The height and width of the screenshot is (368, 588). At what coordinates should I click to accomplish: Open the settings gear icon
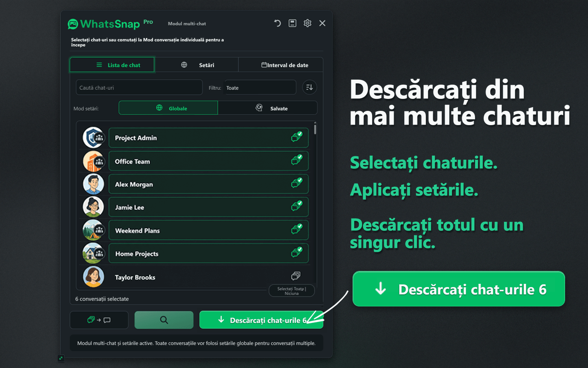click(x=307, y=23)
